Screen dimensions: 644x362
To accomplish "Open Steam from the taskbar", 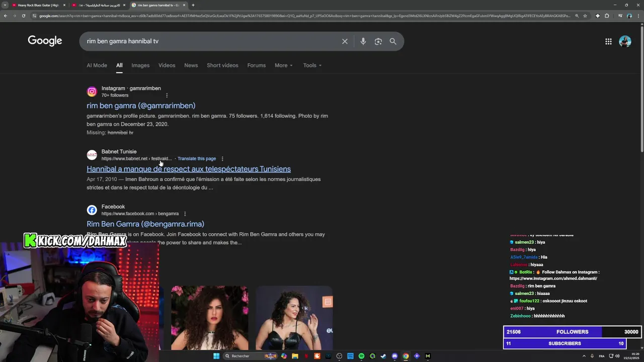I will coord(383,356).
